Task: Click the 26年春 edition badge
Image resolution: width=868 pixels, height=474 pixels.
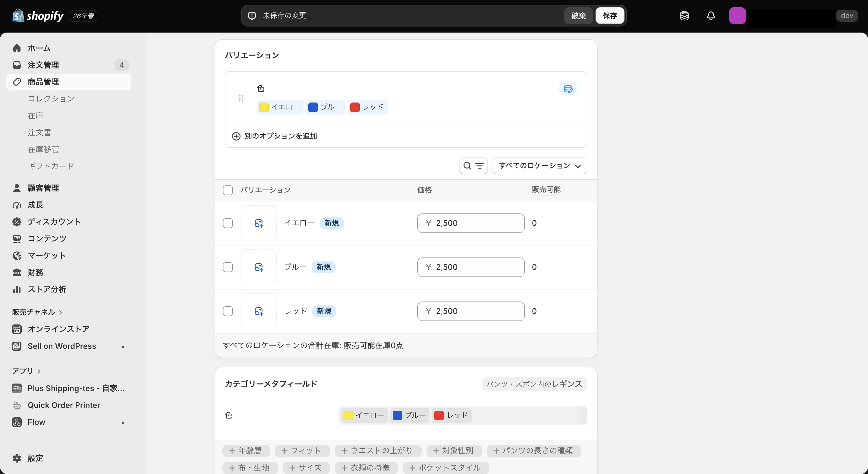Action: tap(83, 15)
